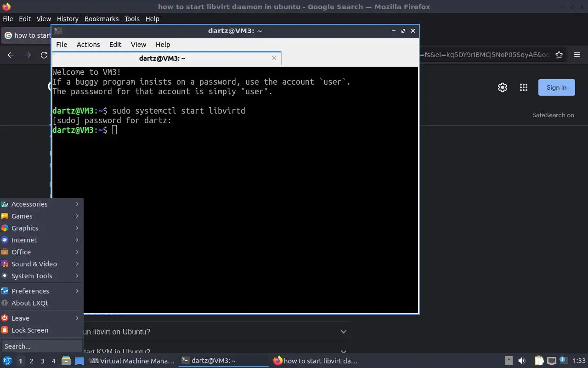This screenshot has height=368, width=588.
Task: Click the wired network tray icon
Action: point(552,361)
